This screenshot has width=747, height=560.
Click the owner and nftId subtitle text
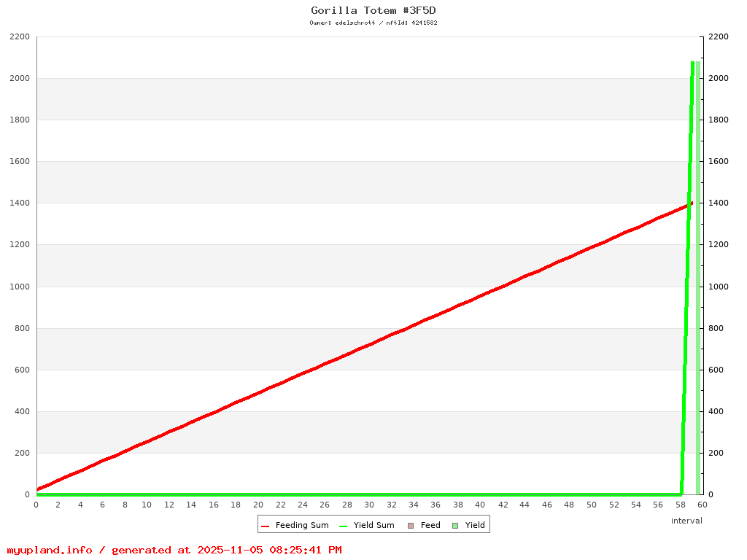pos(373,23)
